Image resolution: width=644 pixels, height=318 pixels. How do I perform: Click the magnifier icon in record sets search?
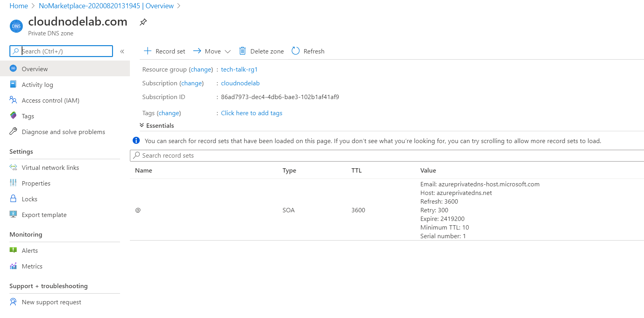pos(137,155)
